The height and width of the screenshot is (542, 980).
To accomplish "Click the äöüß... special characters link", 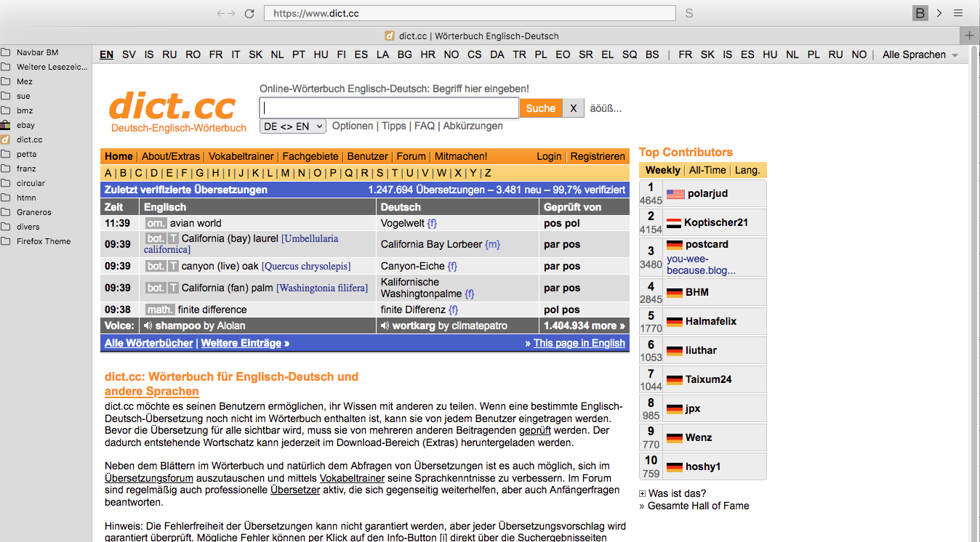I will [606, 108].
